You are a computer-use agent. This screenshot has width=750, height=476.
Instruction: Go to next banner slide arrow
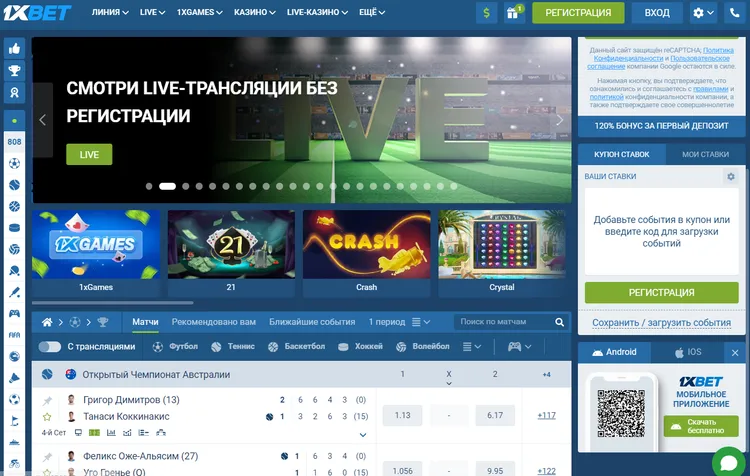pos(559,120)
